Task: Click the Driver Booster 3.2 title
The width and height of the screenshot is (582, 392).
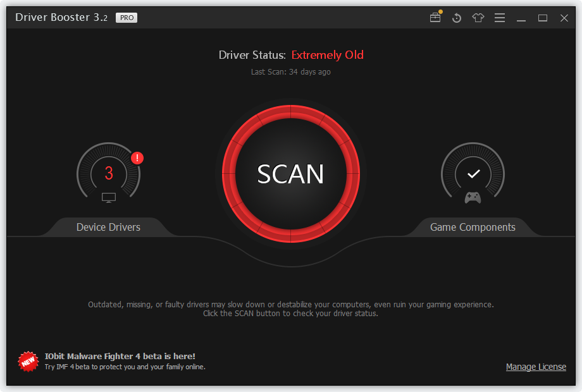Action: point(61,18)
